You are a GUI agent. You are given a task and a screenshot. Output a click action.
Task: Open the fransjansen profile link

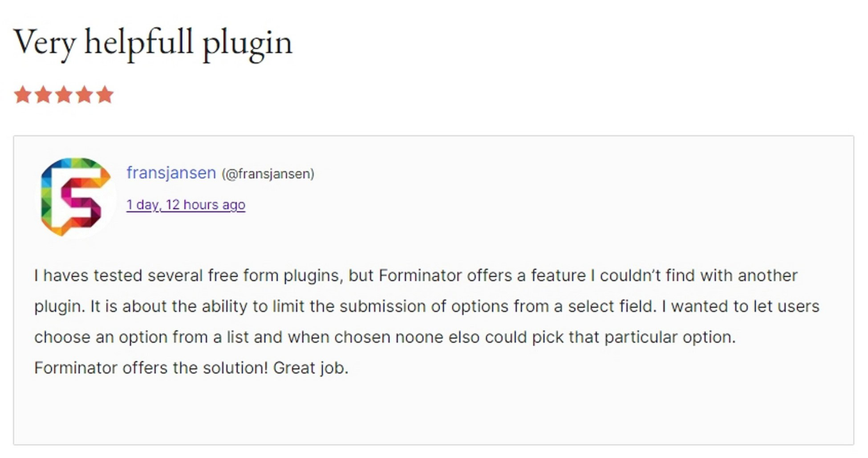click(x=171, y=173)
